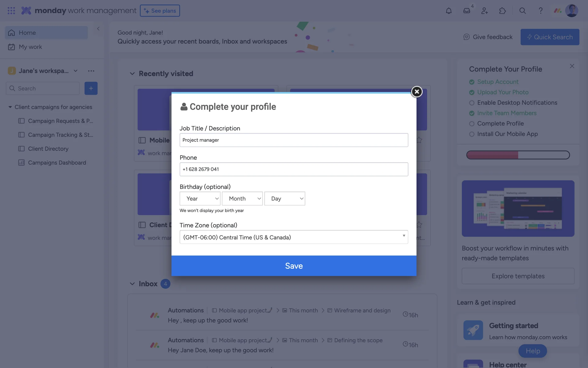Open Client Directory board in sidebar
Viewport: 588px width, 368px height.
48,149
